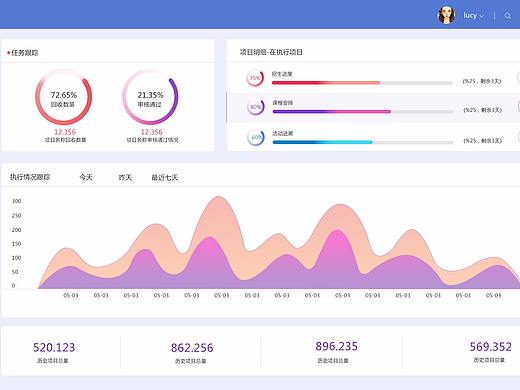This screenshot has width=520, height=390.
Task: Click the 72.65% red circular gauge
Action: [63, 97]
